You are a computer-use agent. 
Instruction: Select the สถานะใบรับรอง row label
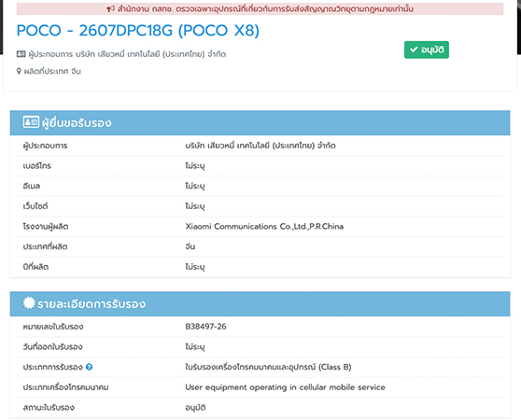(x=49, y=408)
